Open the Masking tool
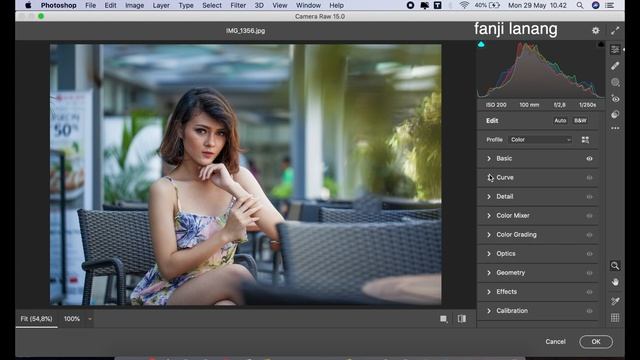The width and height of the screenshot is (640, 360). click(x=615, y=82)
